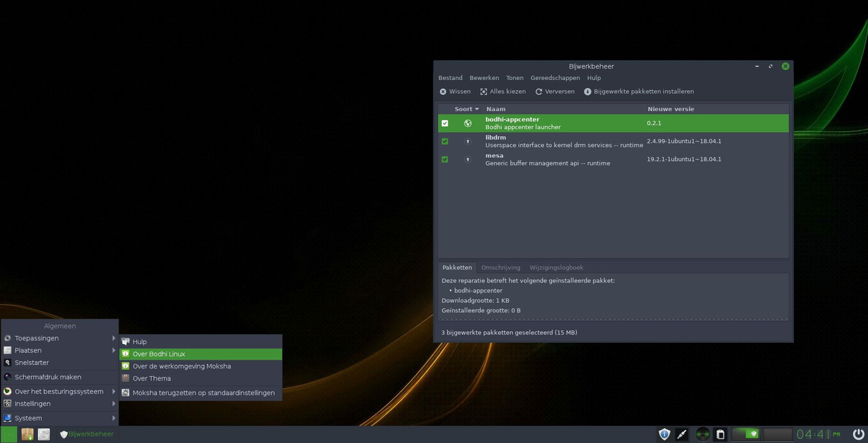Click the libdrm up-arrow type icon
The height and width of the screenshot is (443, 868).
coord(467,141)
